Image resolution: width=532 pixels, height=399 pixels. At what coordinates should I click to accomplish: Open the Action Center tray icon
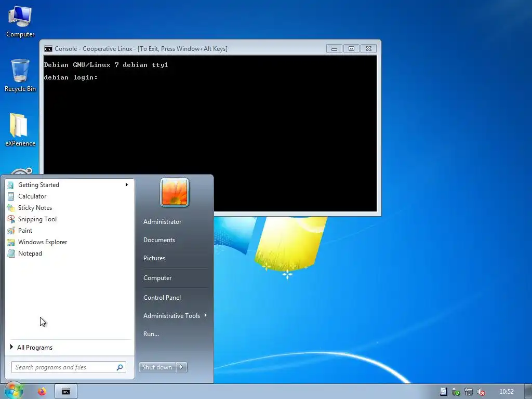pos(443,392)
